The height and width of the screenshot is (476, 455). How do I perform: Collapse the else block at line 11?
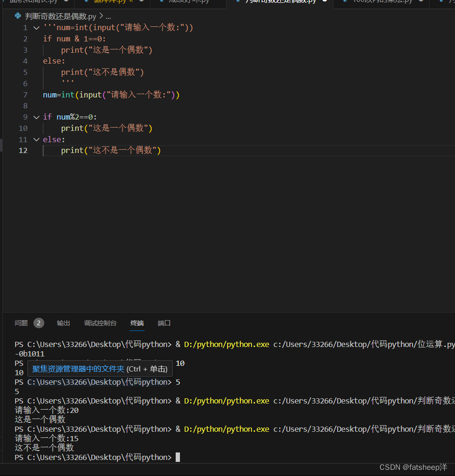[36, 140]
